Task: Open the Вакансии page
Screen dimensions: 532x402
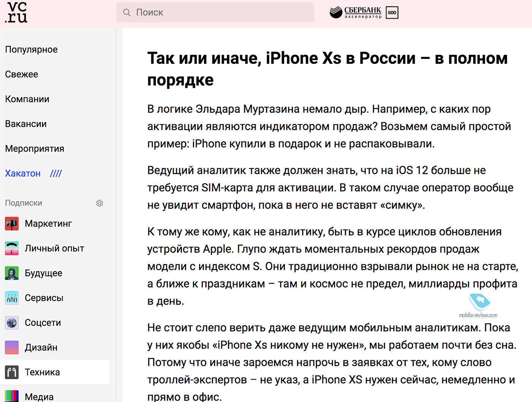Action: click(26, 124)
